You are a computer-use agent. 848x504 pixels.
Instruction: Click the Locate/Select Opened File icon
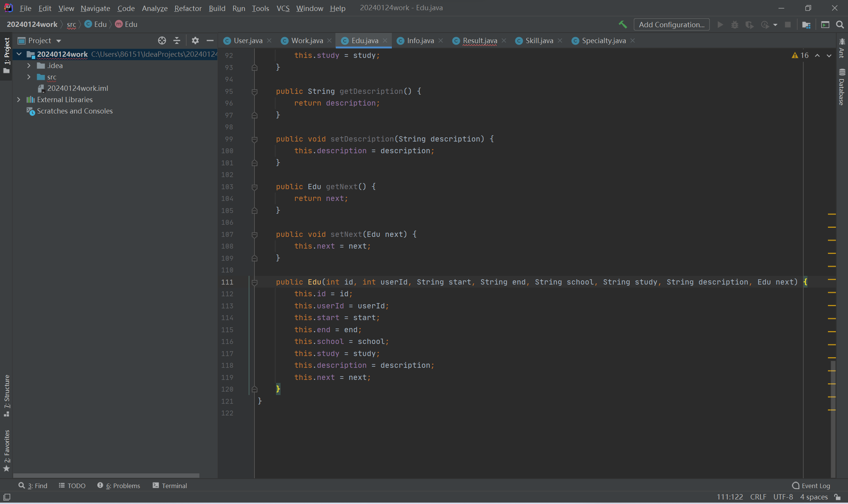coord(162,40)
